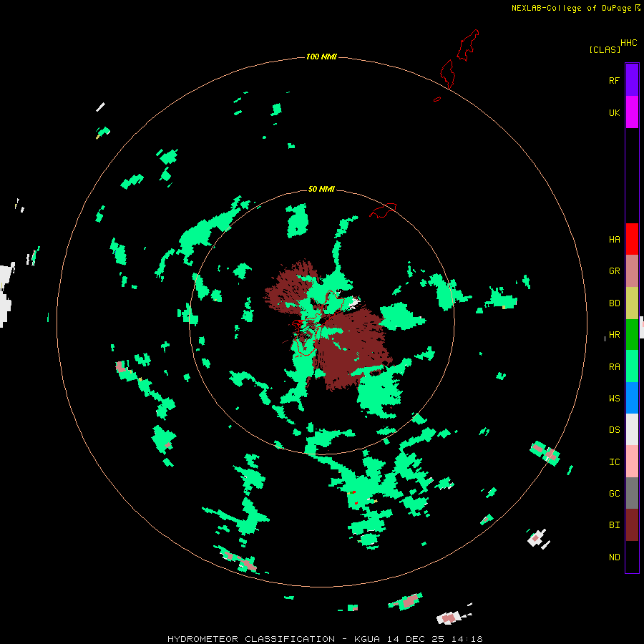Click the 50 NMI range ring label
The width and height of the screenshot is (644, 644).
(321, 189)
